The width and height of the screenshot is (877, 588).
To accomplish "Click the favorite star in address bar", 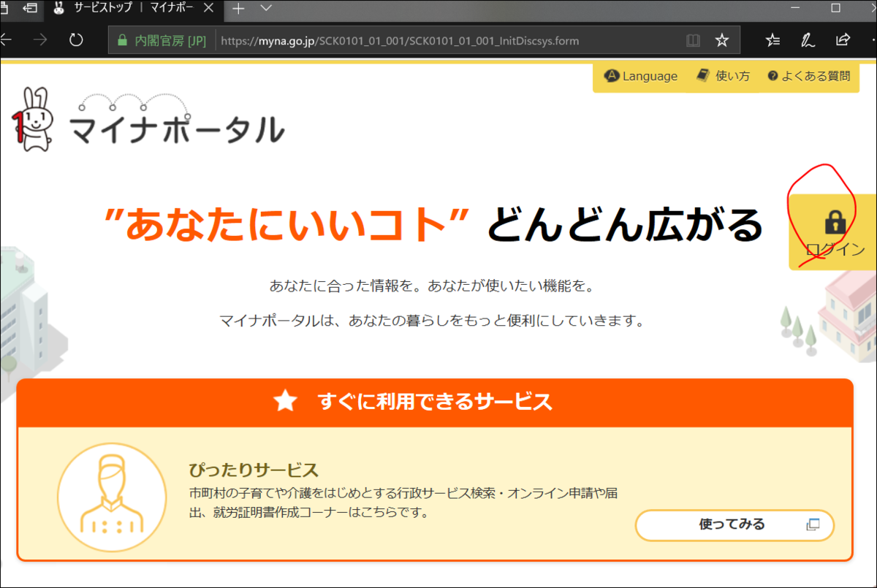I will coord(721,40).
